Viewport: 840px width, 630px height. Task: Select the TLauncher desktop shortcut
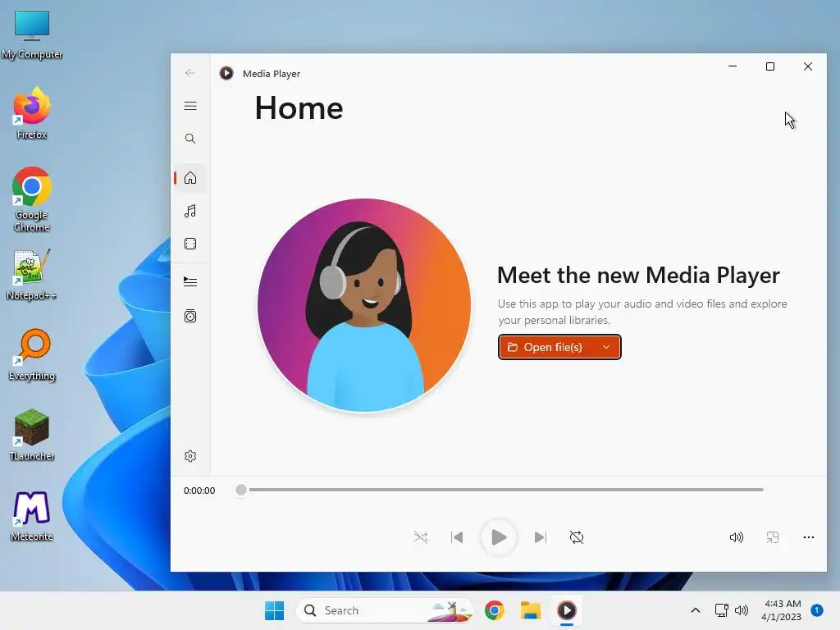(x=32, y=435)
